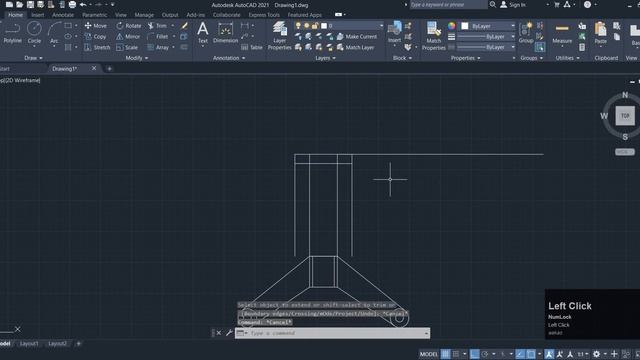Activate the Array tool
Screen dimensions: 640x360
click(158, 47)
